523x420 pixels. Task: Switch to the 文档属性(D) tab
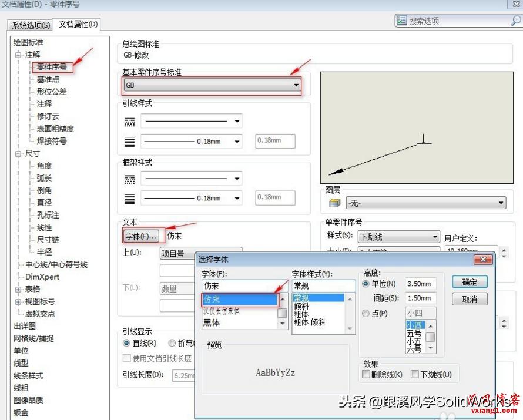[x=77, y=25]
